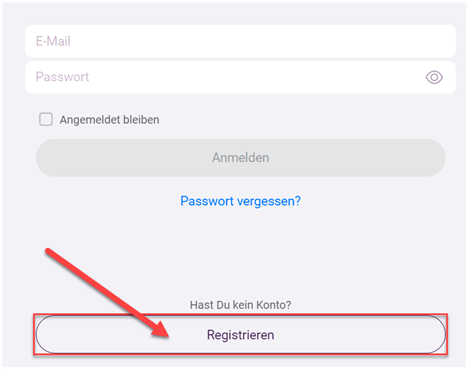Show password with the eye icon
The height and width of the screenshot is (369, 468).
tap(434, 77)
